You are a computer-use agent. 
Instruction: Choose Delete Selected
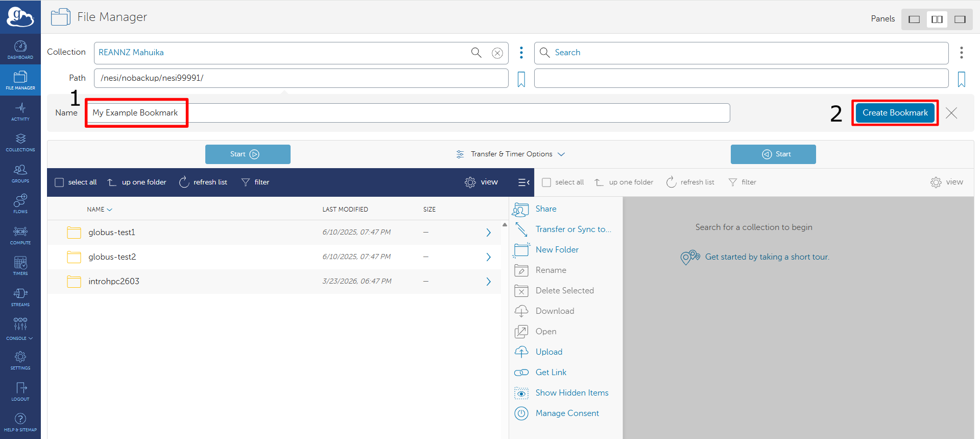coord(566,291)
